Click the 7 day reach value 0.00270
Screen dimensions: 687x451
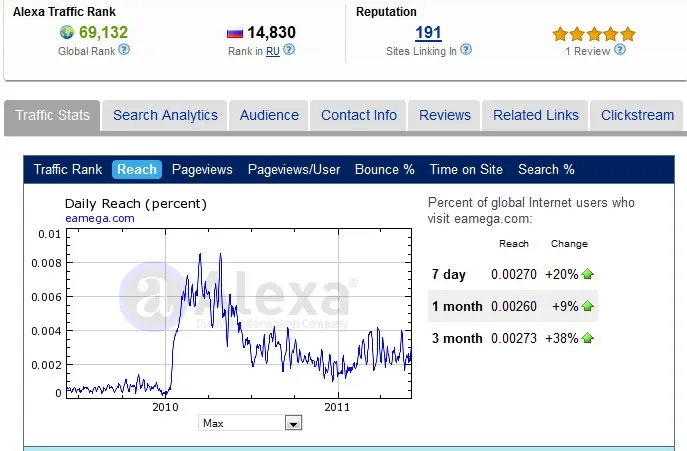(514, 274)
